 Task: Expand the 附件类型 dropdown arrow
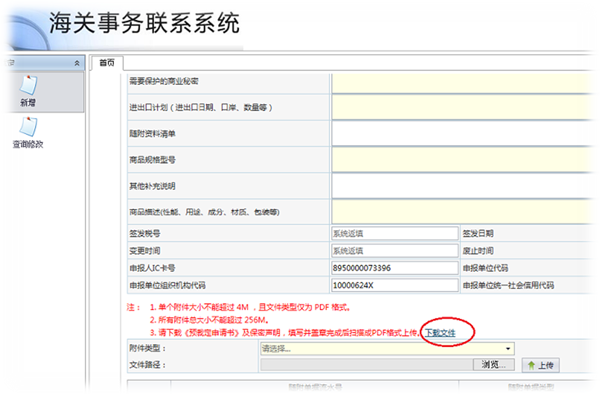click(x=508, y=348)
